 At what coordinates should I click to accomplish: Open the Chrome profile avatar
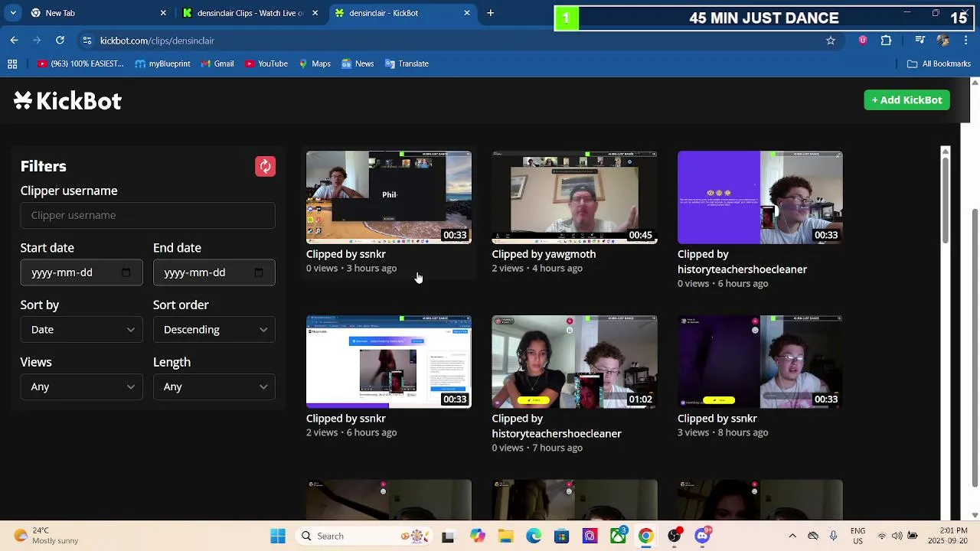[943, 41]
